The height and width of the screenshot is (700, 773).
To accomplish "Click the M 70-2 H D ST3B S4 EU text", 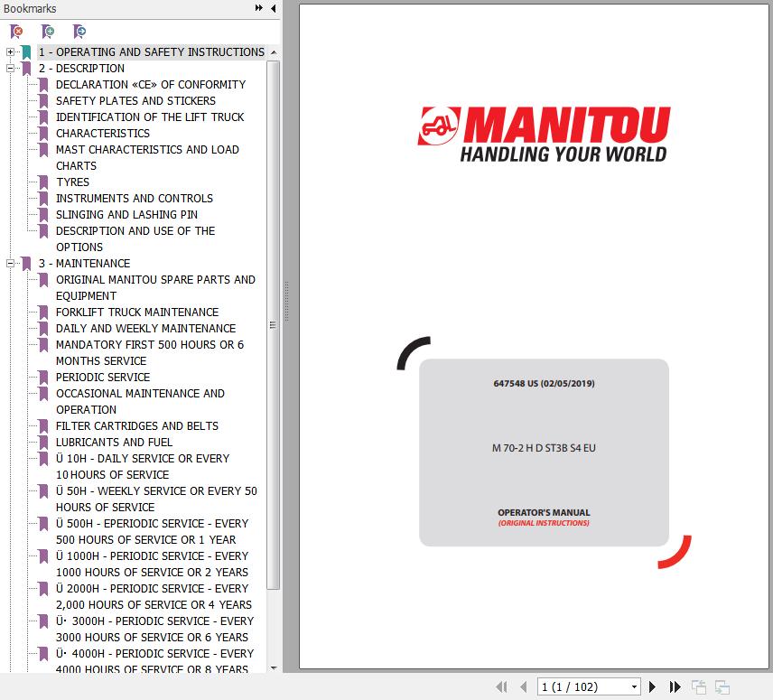I will tap(544, 448).
